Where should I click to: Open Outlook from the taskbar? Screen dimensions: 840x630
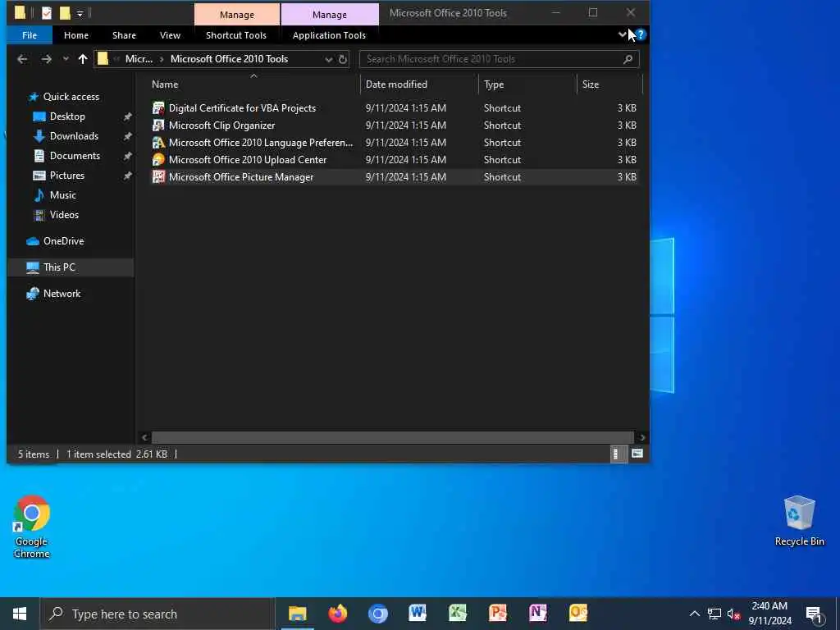coord(578,614)
